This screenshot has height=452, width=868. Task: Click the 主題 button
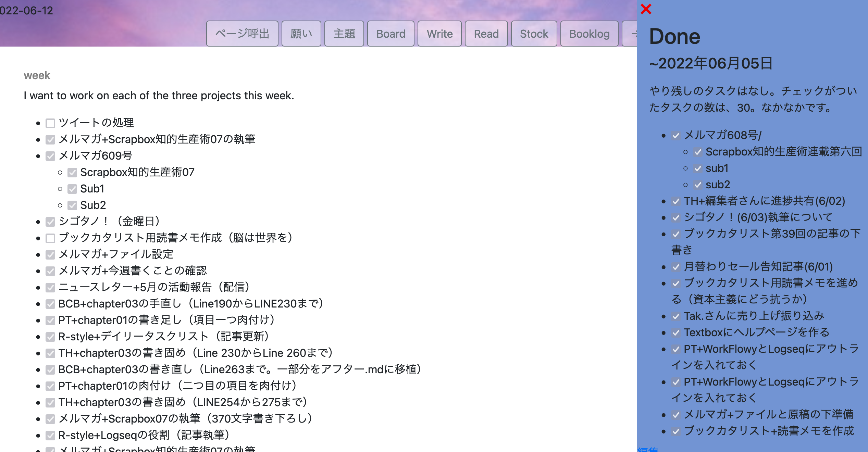point(344,34)
